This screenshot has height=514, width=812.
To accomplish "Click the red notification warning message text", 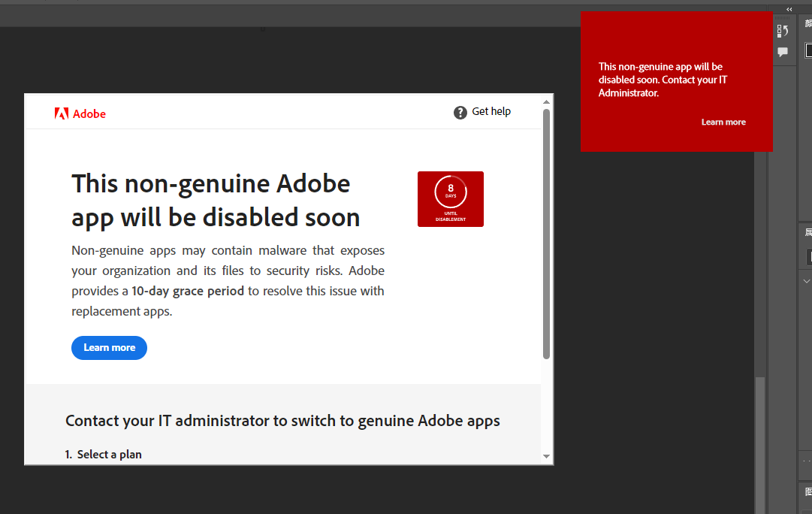I will (x=663, y=80).
